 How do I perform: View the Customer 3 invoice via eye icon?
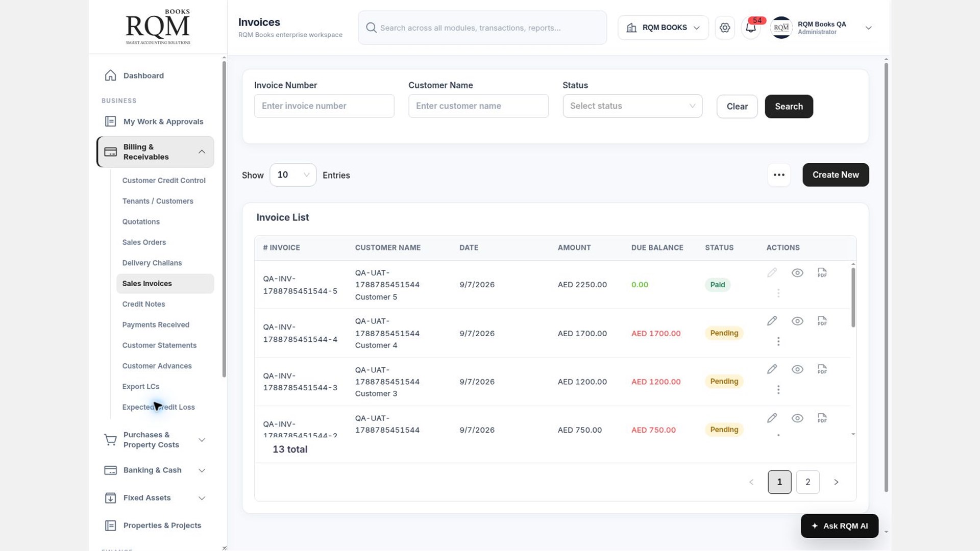(x=797, y=369)
